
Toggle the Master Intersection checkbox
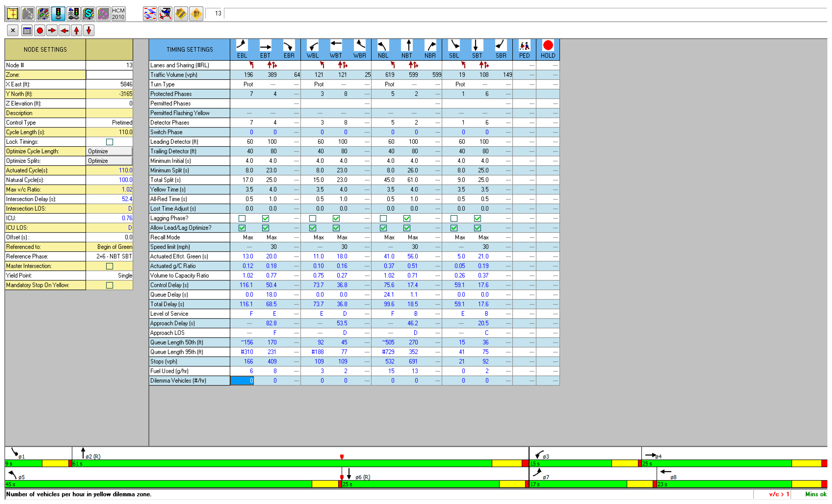(x=109, y=266)
